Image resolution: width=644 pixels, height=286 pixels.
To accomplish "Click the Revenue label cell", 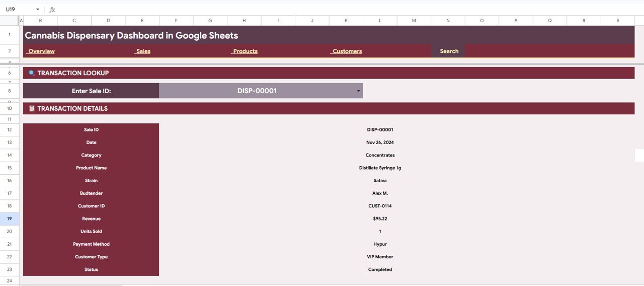I will (x=91, y=219).
